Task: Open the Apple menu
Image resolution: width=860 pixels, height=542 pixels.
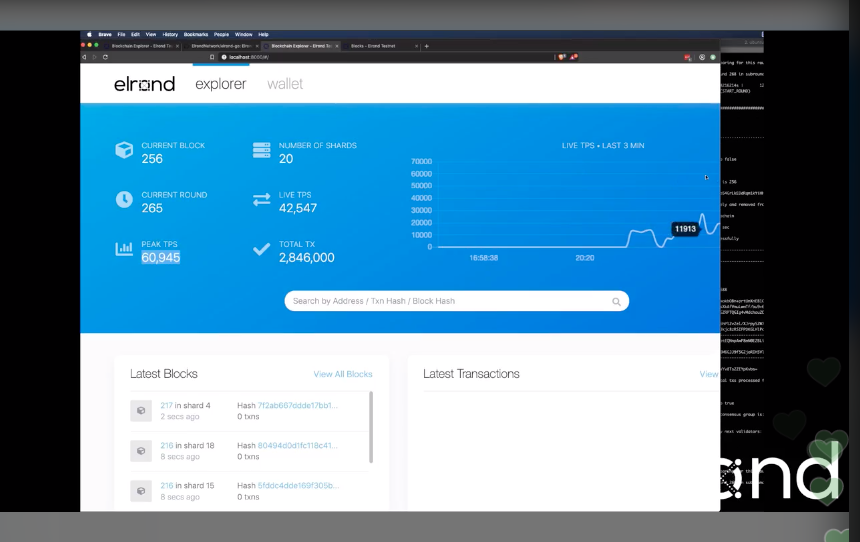Action: [89, 34]
